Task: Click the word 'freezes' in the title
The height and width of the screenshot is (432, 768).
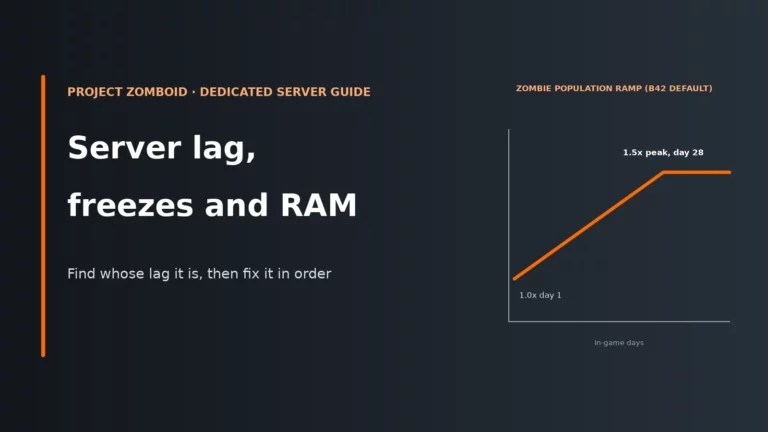Action: pos(130,205)
